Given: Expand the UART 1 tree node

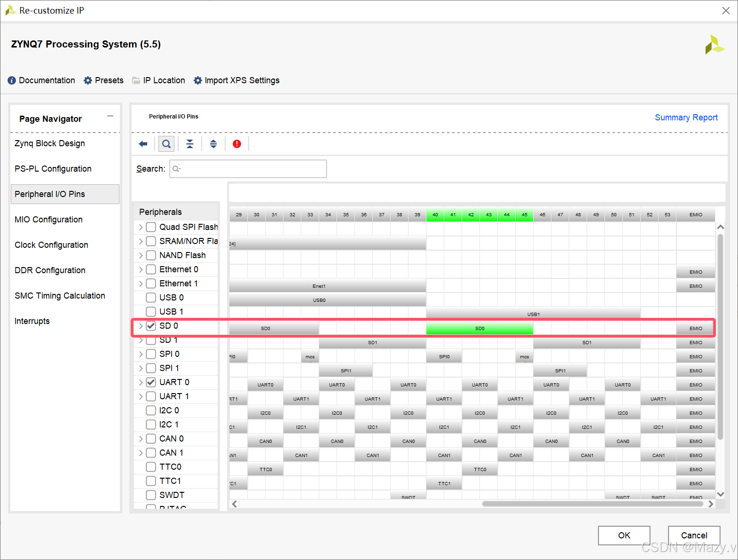Looking at the screenshot, I should coord(141,396).
